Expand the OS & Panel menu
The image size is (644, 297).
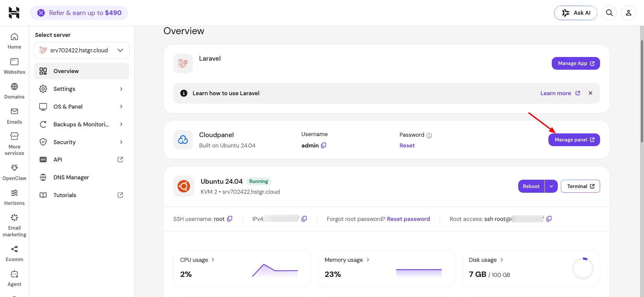pyautogui.click(x=82, y=107)
